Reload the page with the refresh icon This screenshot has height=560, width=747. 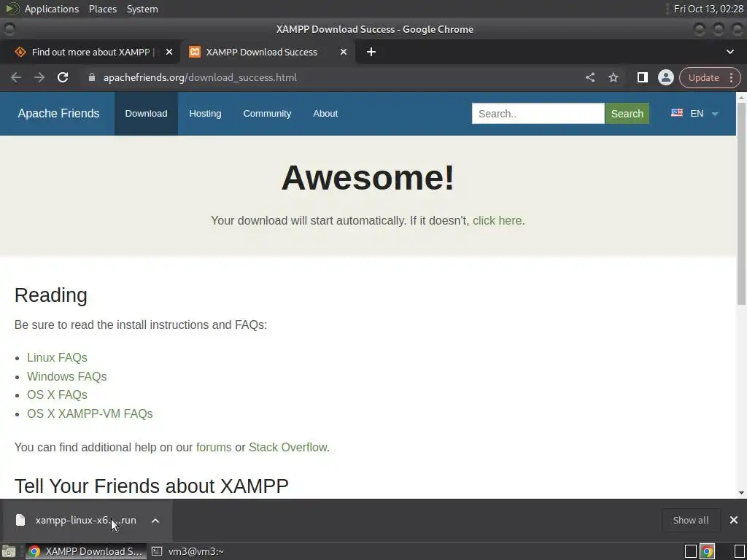point(63,77)
